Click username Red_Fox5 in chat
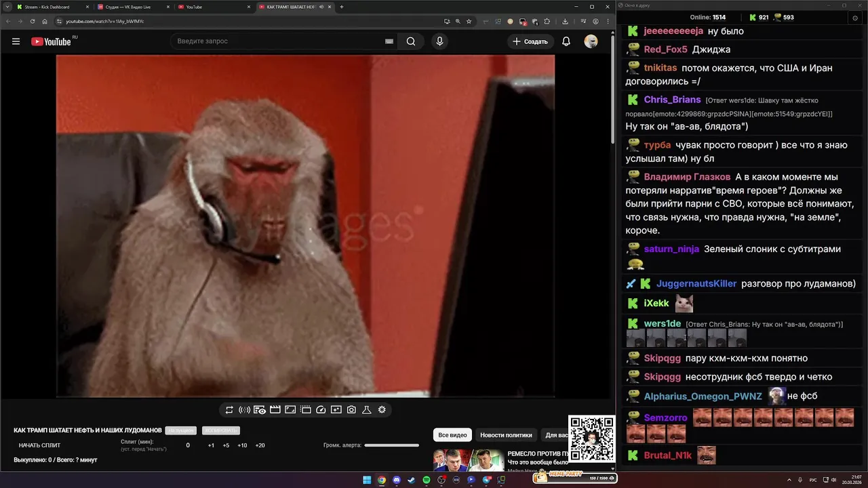Screen dimensions: 868x488 coord(665,49)
